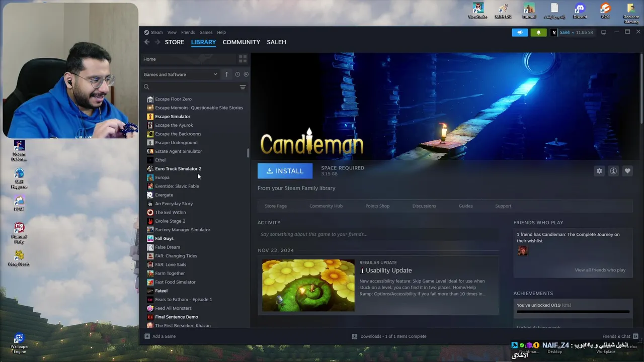Click Add a Game label
Viewport: 644px width, 362px height.
164,336
